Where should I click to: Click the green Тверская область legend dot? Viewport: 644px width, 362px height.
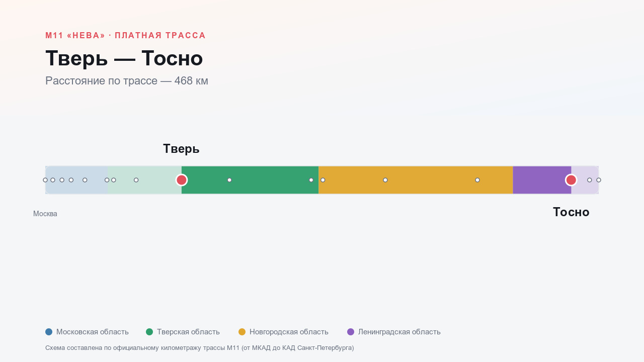click(x=149, y=332)
